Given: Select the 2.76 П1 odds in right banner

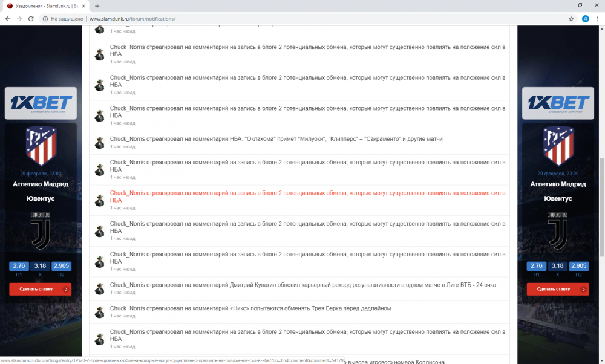Looking at the screenshot, I should click(536, 265).
